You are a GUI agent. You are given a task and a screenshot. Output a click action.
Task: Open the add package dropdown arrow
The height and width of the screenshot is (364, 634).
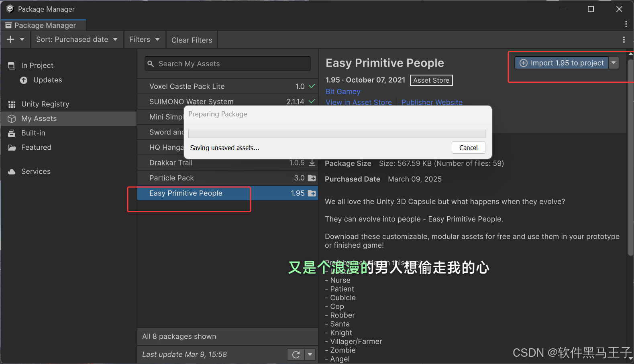(22, 39)
